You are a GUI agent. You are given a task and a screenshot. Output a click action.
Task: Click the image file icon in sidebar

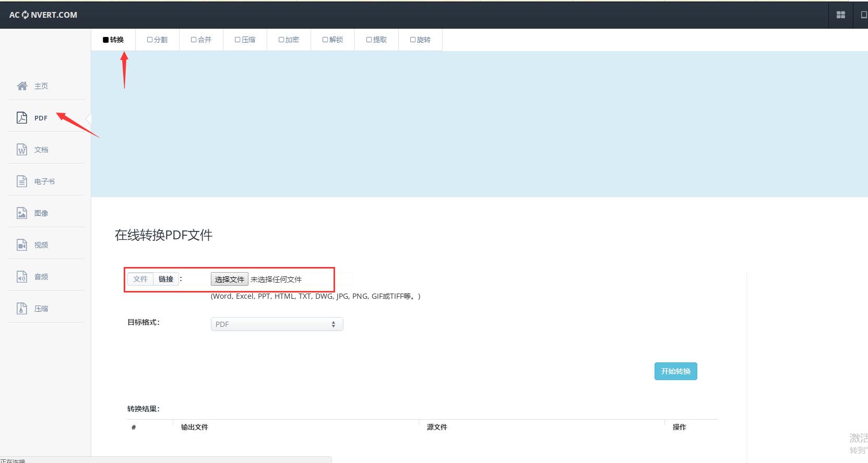(x=22, y=213)
